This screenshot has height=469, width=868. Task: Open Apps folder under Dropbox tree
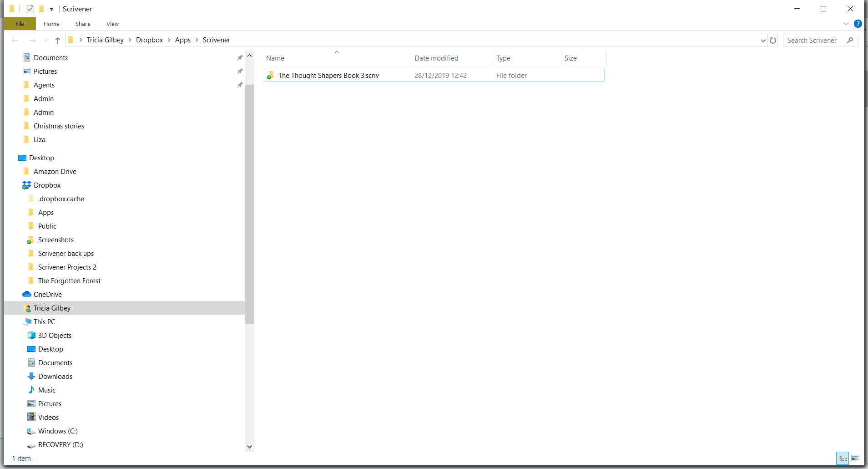[x=45, y=212]
